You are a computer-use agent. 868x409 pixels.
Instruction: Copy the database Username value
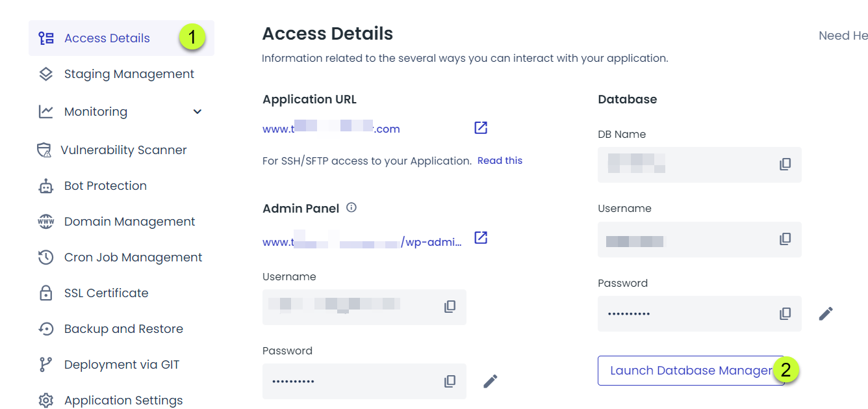coord(785,239)
